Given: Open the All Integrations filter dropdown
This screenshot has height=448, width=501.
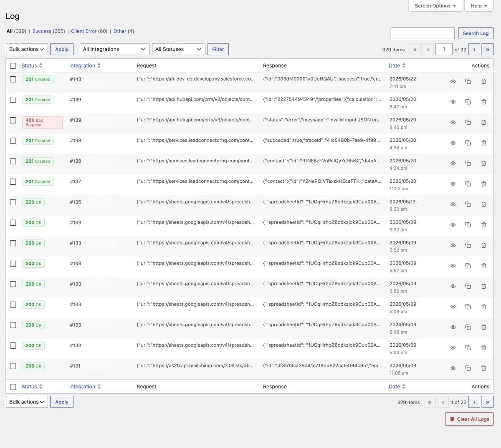Looking at the screenshot, I should pyautogui.click(x=114, y=49).
